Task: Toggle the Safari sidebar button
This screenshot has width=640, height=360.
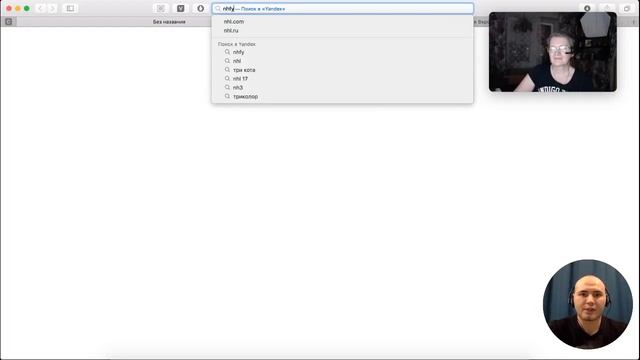Action: [x=70, y=8]
